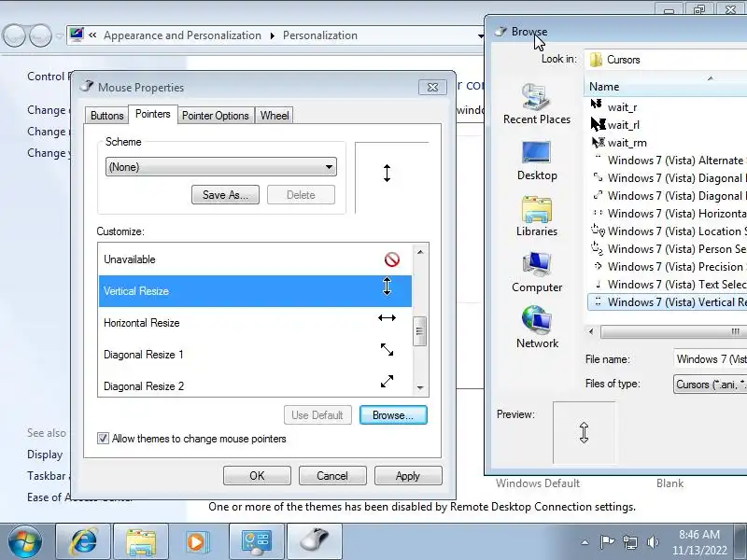This screenshot has height=560, width=747.
Task: Launch Windows Media Player from taskbar
Action: [x=199, y=542]
